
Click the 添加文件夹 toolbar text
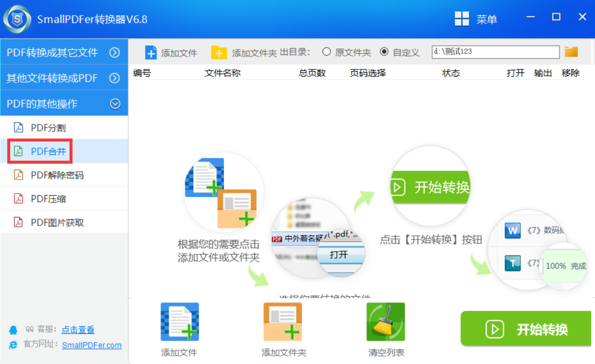(x=255, y=53)
